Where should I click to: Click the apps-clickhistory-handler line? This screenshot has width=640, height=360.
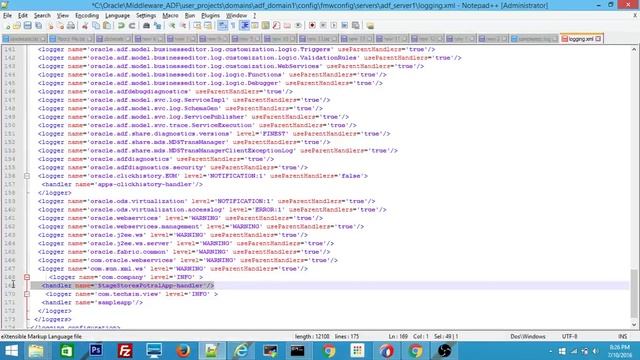point(122,184)
